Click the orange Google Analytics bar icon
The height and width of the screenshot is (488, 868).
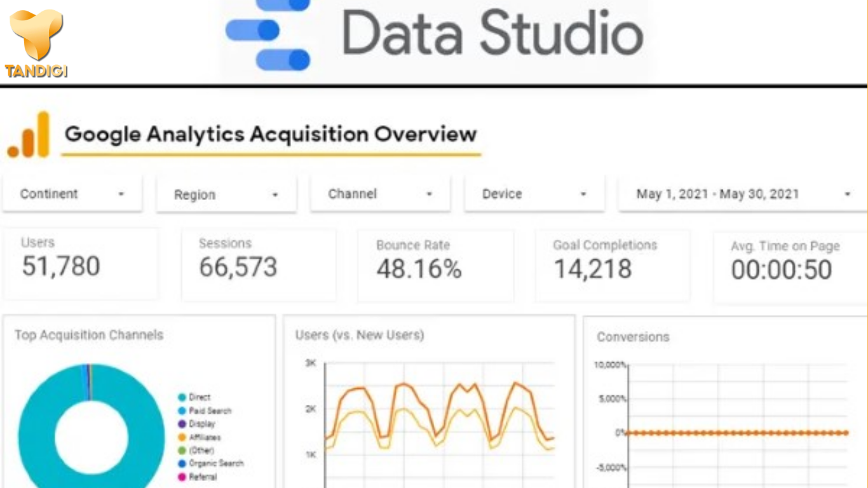coord(28,135)
